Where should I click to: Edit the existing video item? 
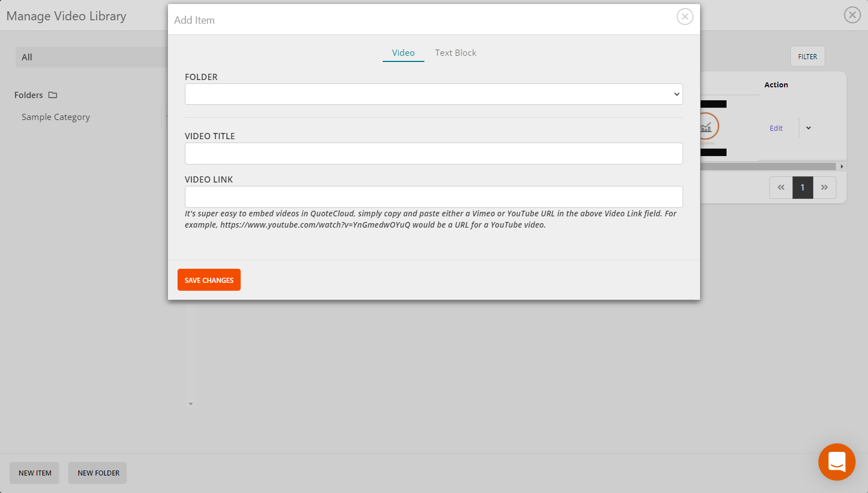pyautogui.click(x=776, y=128)
